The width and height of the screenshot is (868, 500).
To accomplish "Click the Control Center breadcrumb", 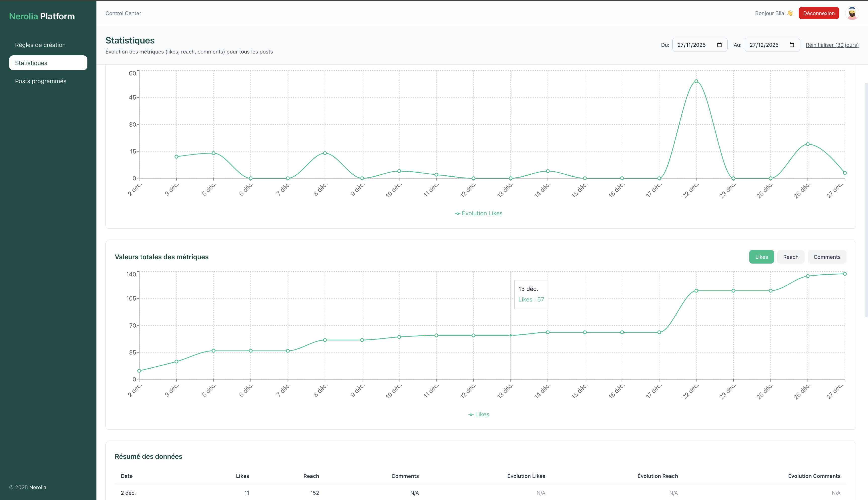I will pyautogui.click(x=123, y=13).
